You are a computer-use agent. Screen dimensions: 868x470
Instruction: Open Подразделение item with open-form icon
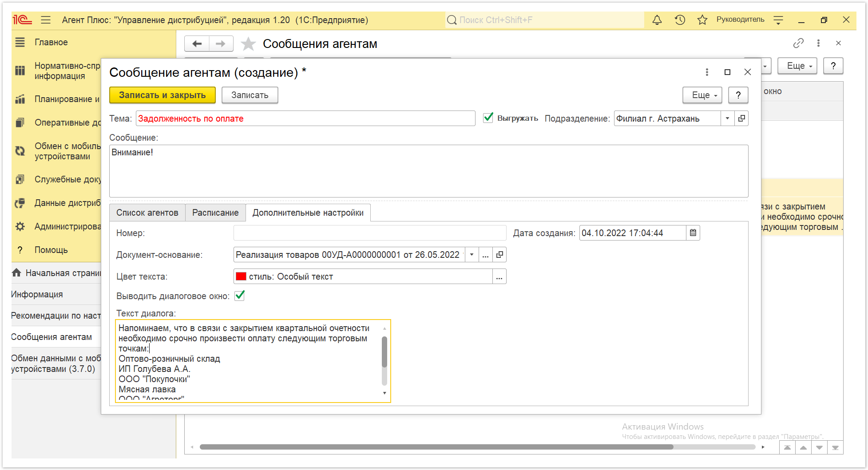click(741, 118)
